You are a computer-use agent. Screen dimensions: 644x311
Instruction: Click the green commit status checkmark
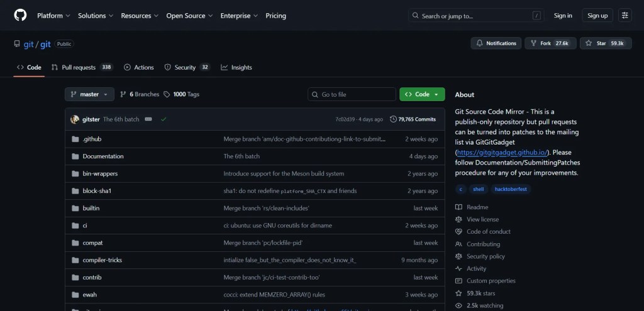point(164,119)
